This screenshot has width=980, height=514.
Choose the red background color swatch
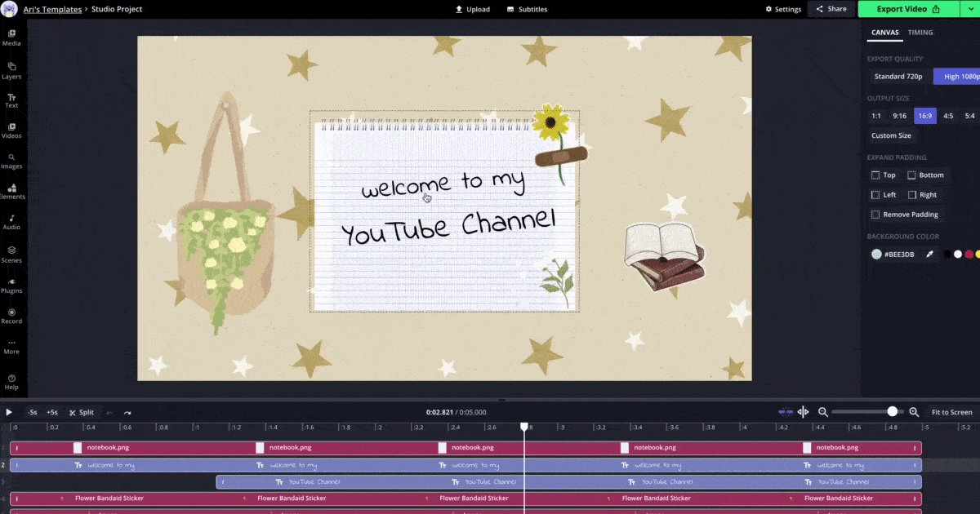[x=969, y=255]
